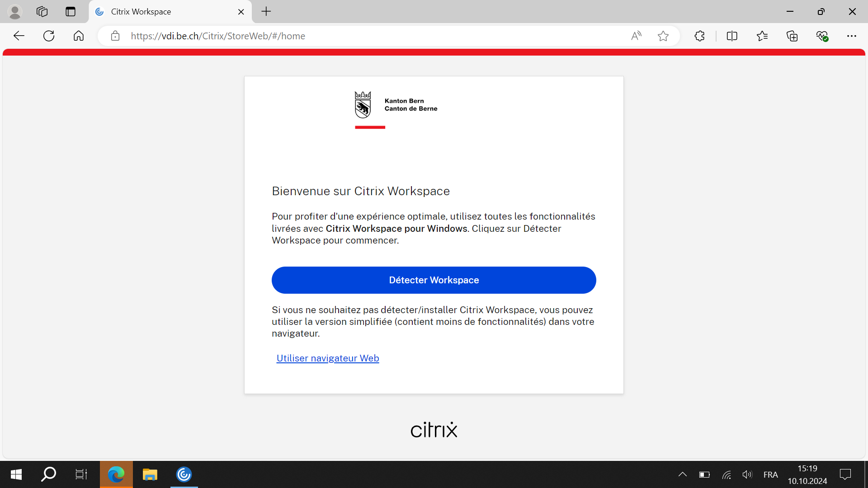Open the Edge workspaces icon
868x488 pixels.
[x=42, y=12]
